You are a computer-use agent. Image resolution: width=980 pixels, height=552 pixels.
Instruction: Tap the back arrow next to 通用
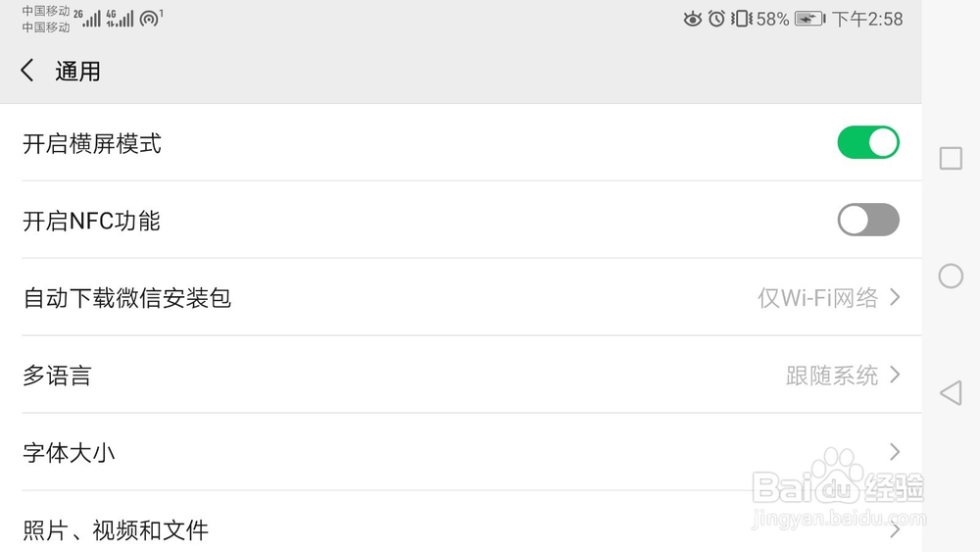(x=27, y=71)
